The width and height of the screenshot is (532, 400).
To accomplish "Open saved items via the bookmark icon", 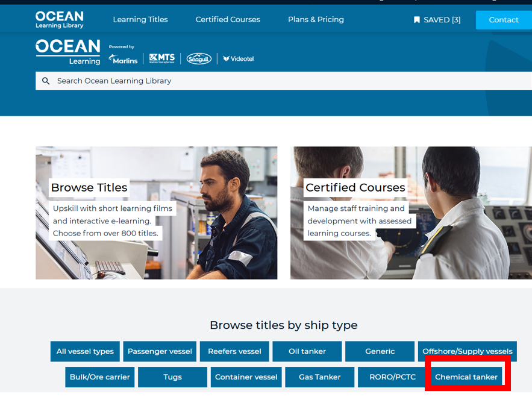I will click(x=416, y=19).
